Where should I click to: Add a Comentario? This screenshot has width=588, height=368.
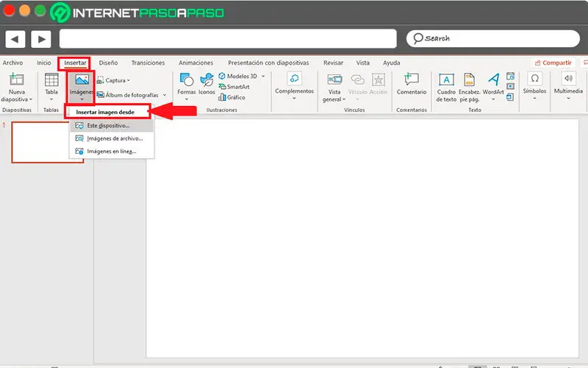point(412,84)
